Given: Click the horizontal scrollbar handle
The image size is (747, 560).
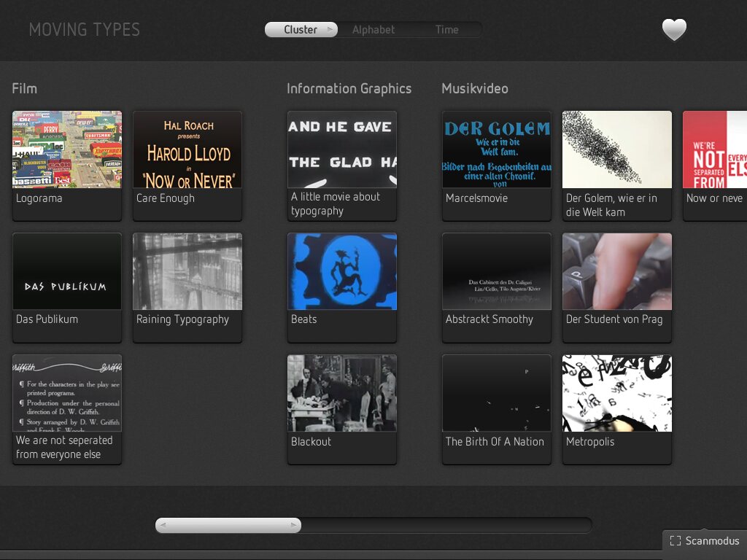Looking at the screenshot, I should [x=228, y=525].
